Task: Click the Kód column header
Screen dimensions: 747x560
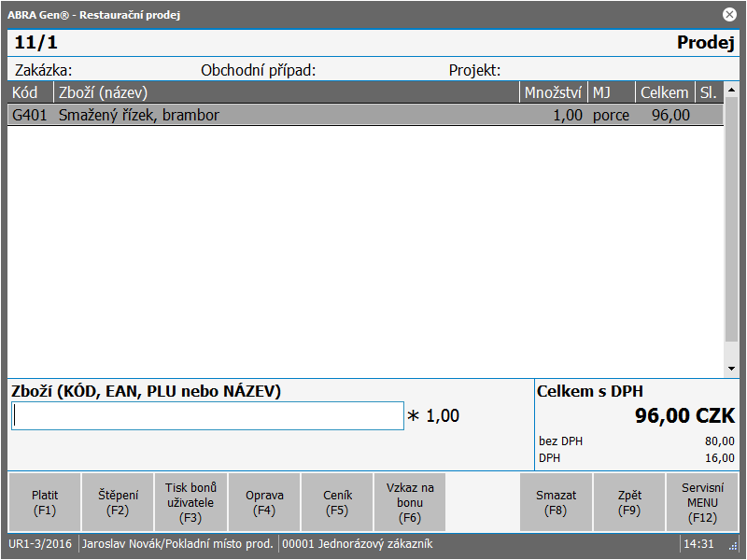Action: click(31, 92)
